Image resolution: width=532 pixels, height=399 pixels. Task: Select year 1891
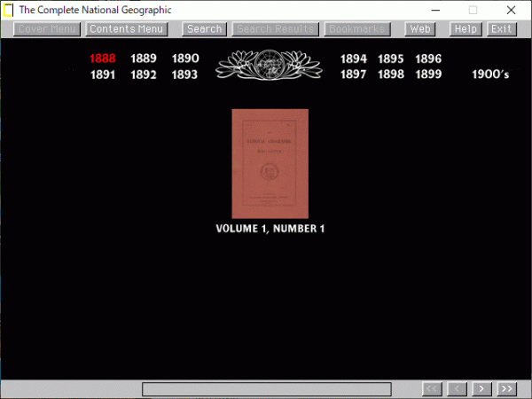point(103,74)
